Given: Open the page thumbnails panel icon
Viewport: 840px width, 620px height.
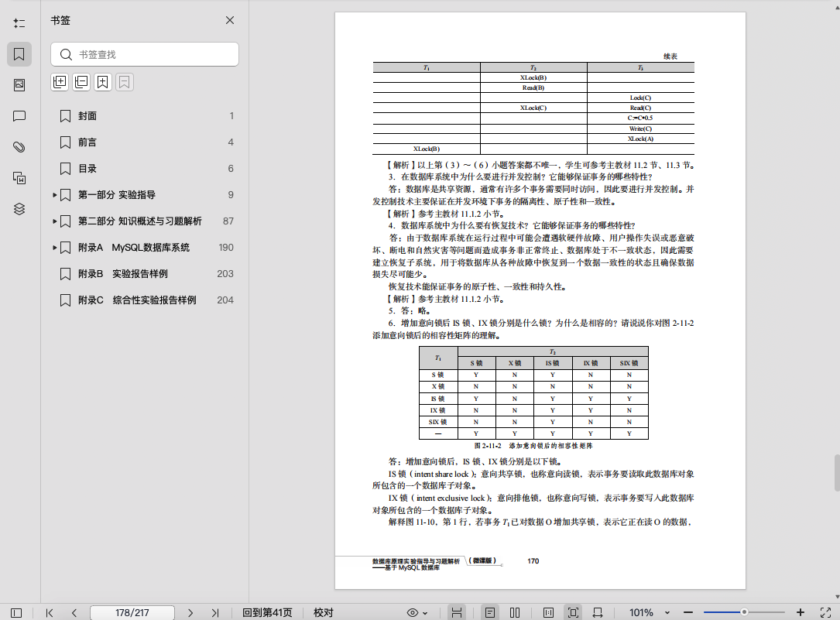Looking at the screenshot, I should [x=19, y=85].
